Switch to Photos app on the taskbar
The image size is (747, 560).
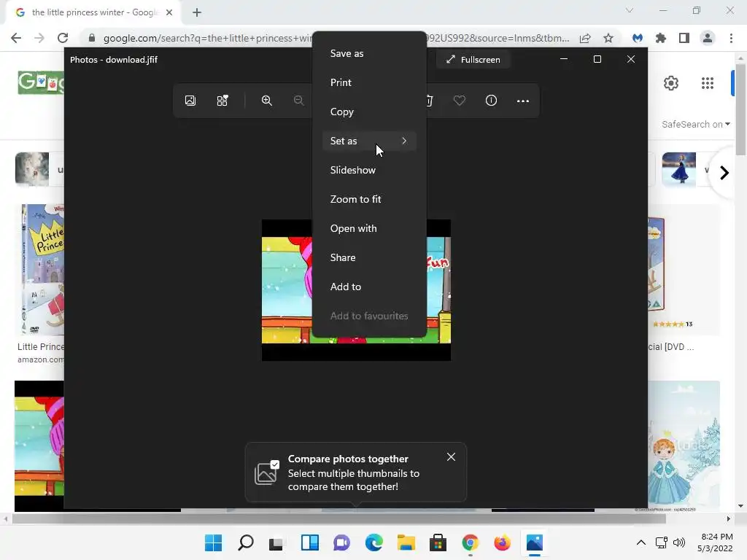click(x=535, y=542)
